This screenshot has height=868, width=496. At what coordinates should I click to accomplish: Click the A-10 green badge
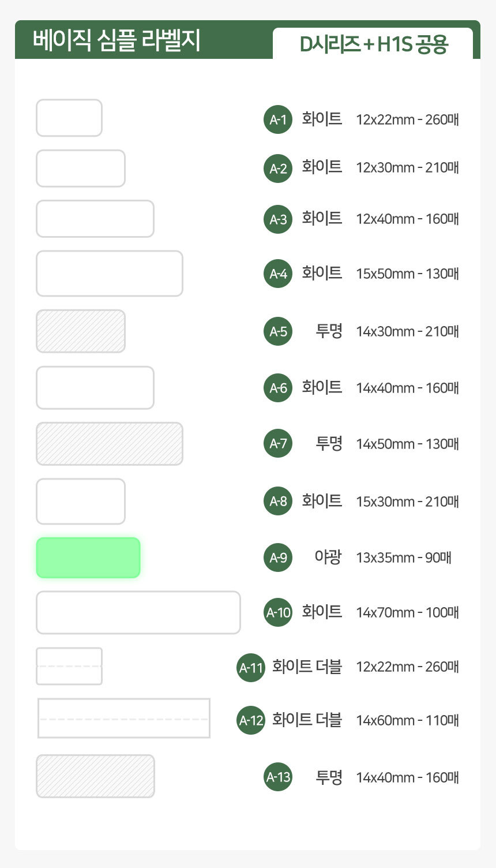pos(278,612)
